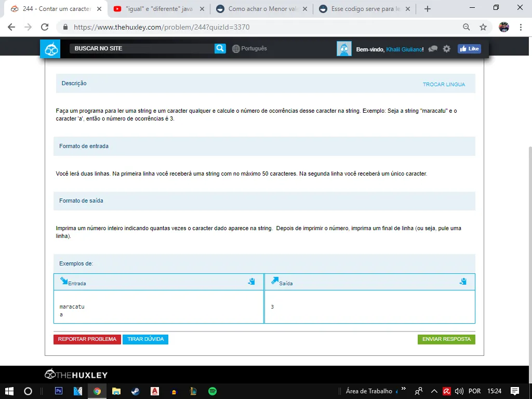Close the Esse codigo serve para tab
The image size is (532, 399).
(x=408, y=9)
